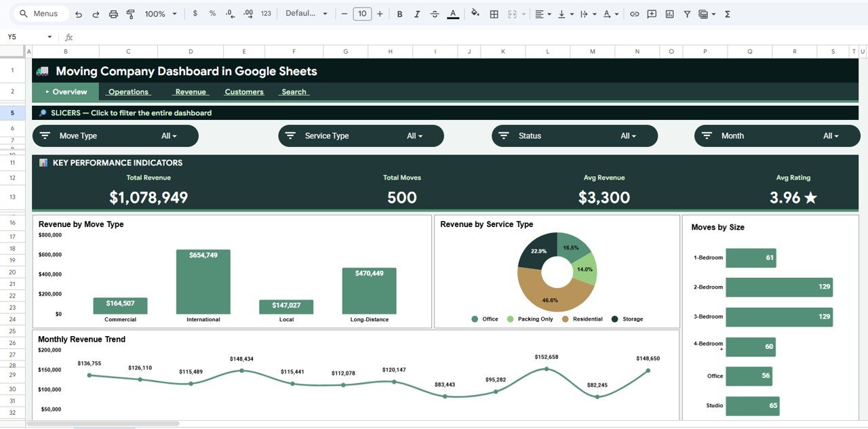Click the horizontal scrollbar thumb
This screenshot has width=868, height=429.
point(103,424)
